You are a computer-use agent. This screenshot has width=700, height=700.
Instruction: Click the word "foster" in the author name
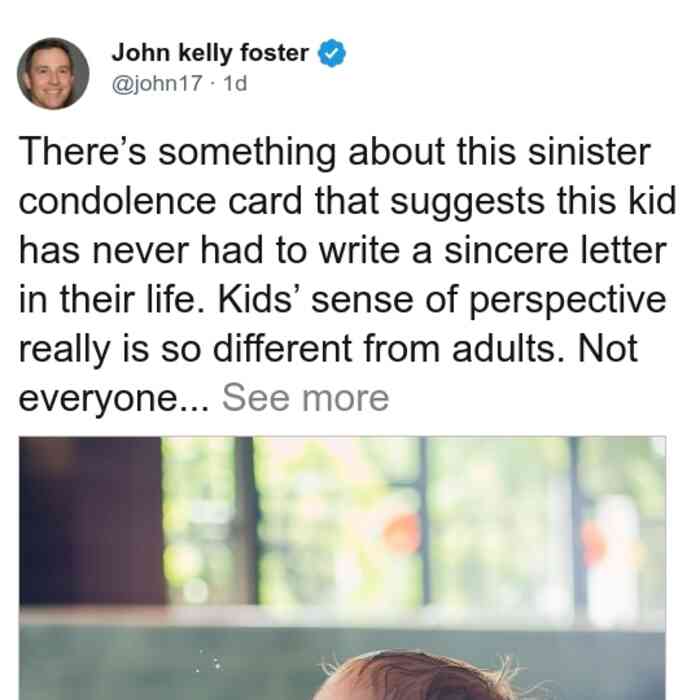(275, 53)
